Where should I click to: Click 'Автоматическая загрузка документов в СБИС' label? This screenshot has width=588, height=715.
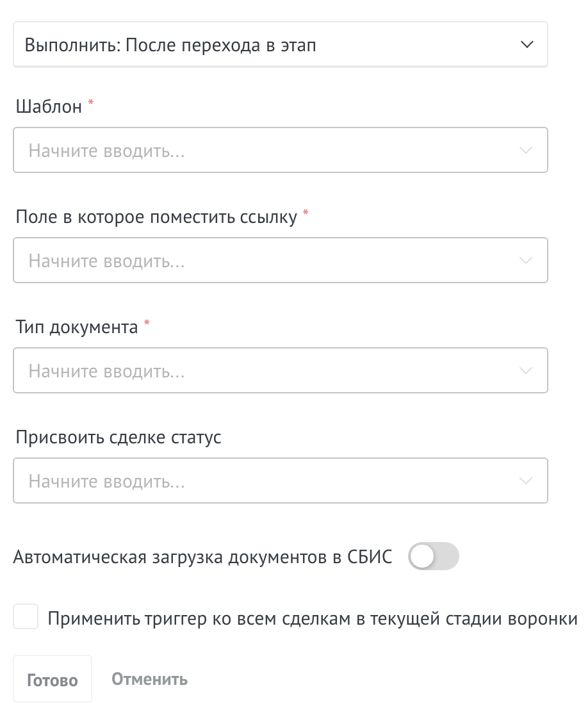(203, 557)
